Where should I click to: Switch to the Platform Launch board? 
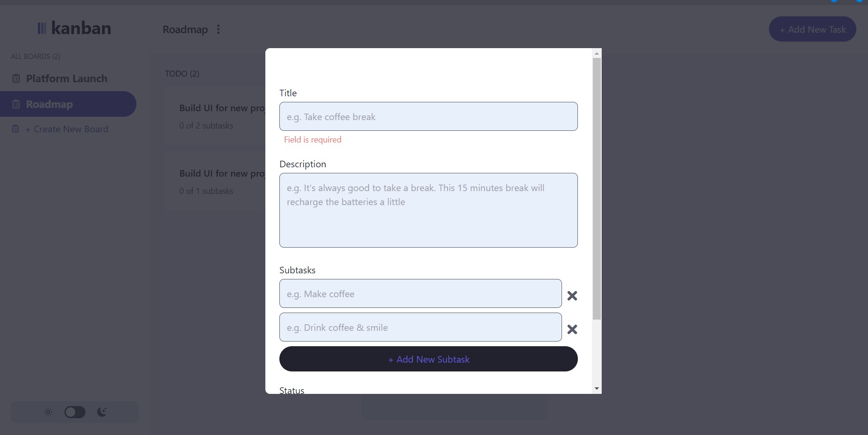66,78
